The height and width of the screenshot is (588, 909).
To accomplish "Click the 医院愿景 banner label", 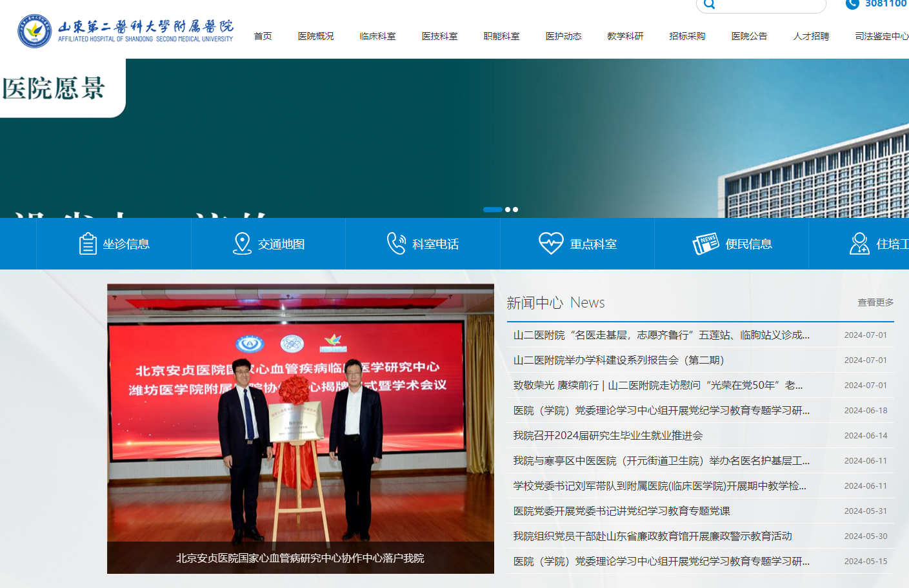I will tap(54, 88).
